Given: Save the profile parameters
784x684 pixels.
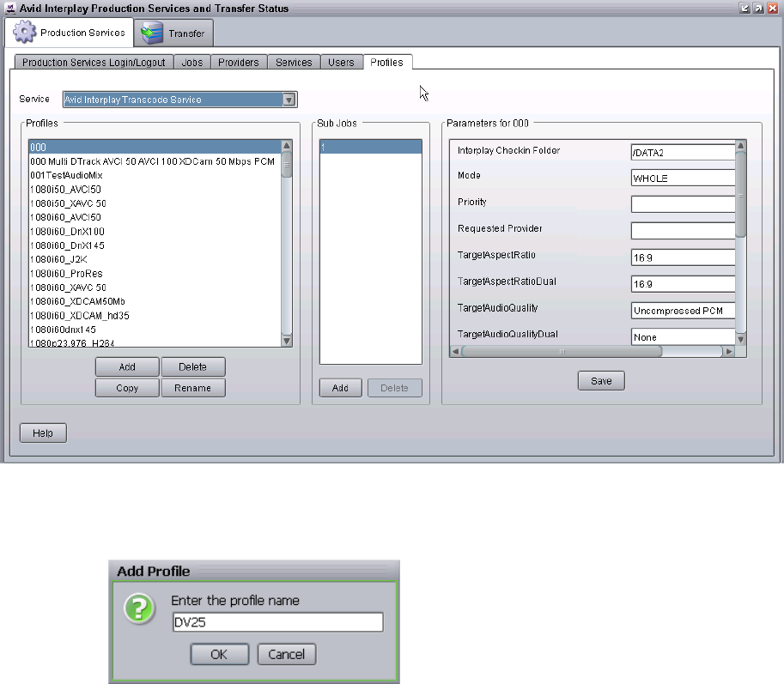Looking at the screenshot, I should [x=601, y=381].
